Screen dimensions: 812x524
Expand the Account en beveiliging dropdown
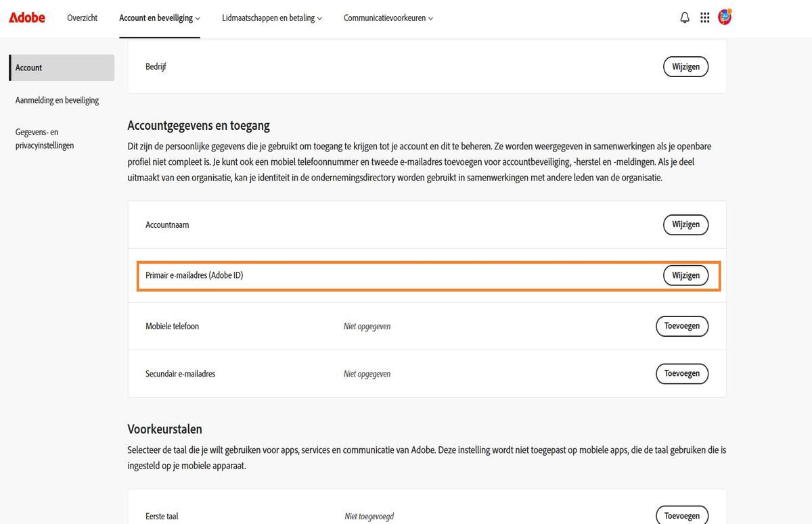point(159,18)
